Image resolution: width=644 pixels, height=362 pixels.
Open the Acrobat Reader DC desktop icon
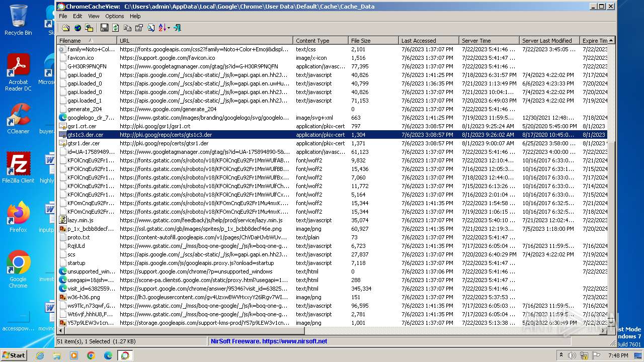[18, 72]
